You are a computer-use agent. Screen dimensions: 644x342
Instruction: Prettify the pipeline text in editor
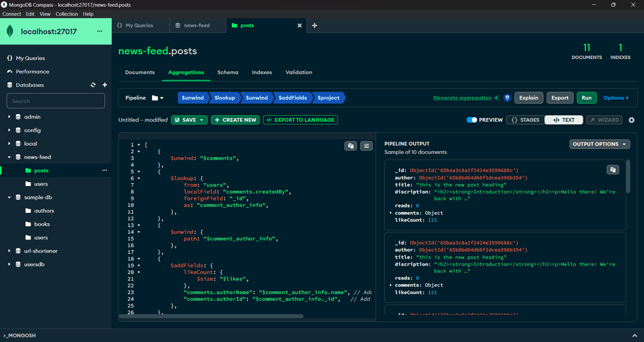367,145
